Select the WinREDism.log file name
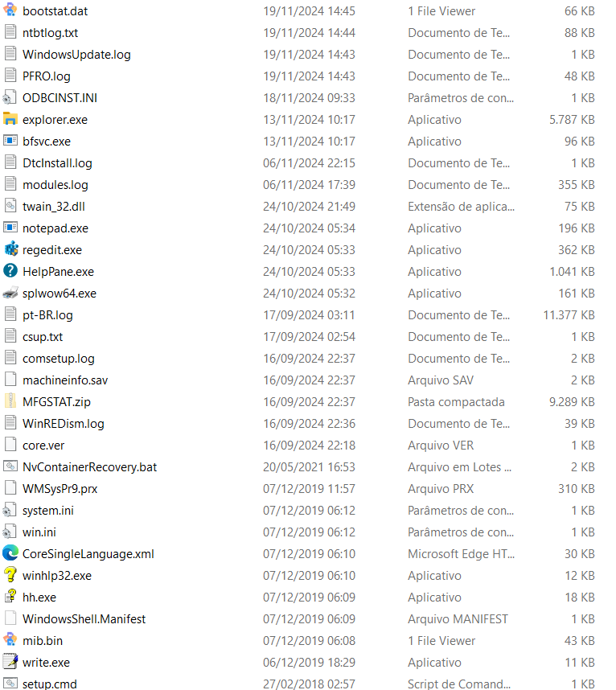Image resolution: width=616 pixels, height=690 pixels. (64, 423)
